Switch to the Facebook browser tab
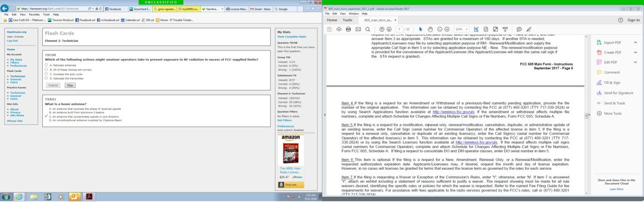Screen dimensions: 644x203 (115, 9)
